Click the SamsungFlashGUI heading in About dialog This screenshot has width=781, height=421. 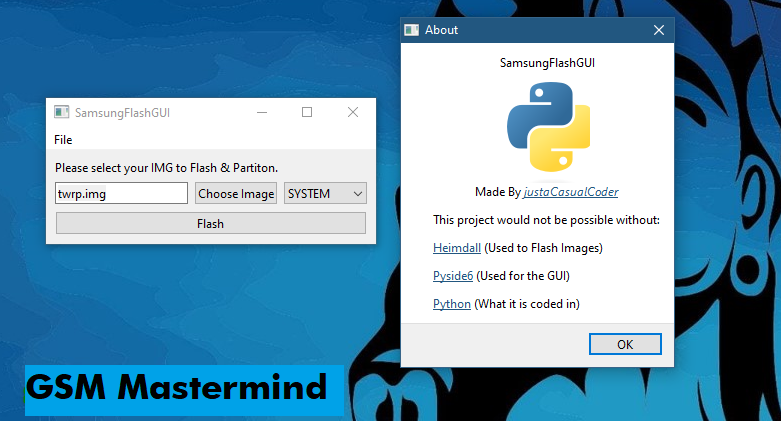pos(547,63)
